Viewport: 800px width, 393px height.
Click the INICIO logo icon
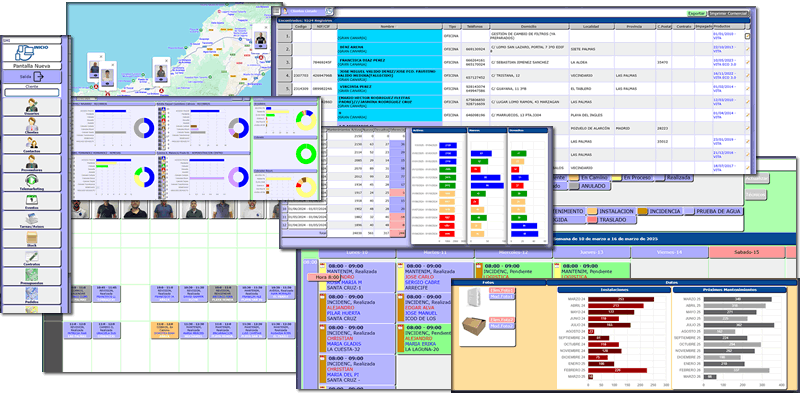pyautogui.click(x=32, y=52)
